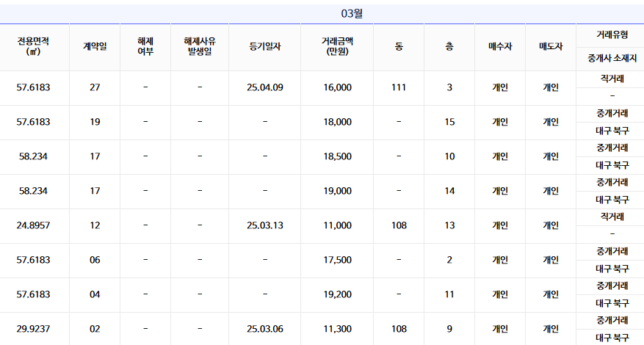Select registration date 25.04.09
The height and width of the screenshot is (345, 644).
265,87
